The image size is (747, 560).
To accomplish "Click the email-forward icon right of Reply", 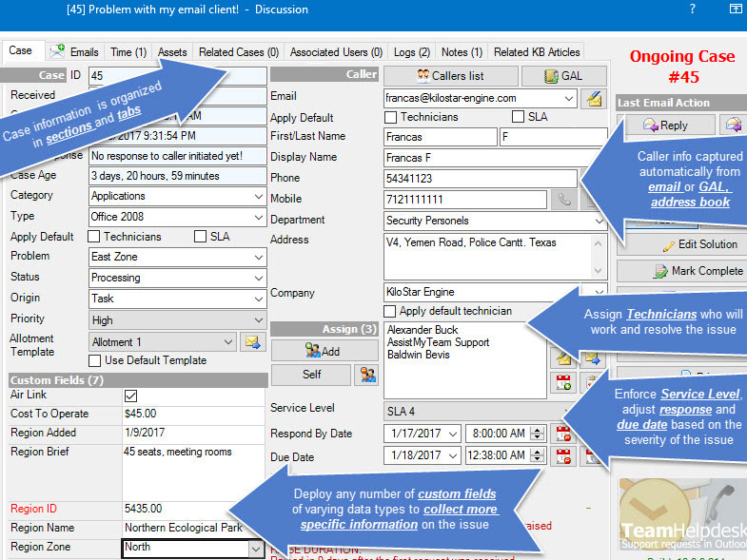I will (x=733, y=125).
